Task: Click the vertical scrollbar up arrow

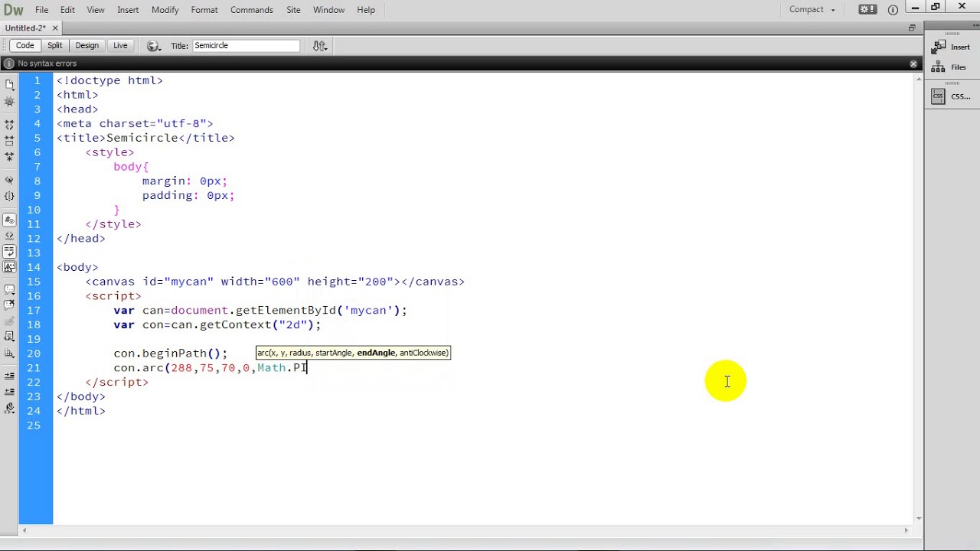Action: 919,80
